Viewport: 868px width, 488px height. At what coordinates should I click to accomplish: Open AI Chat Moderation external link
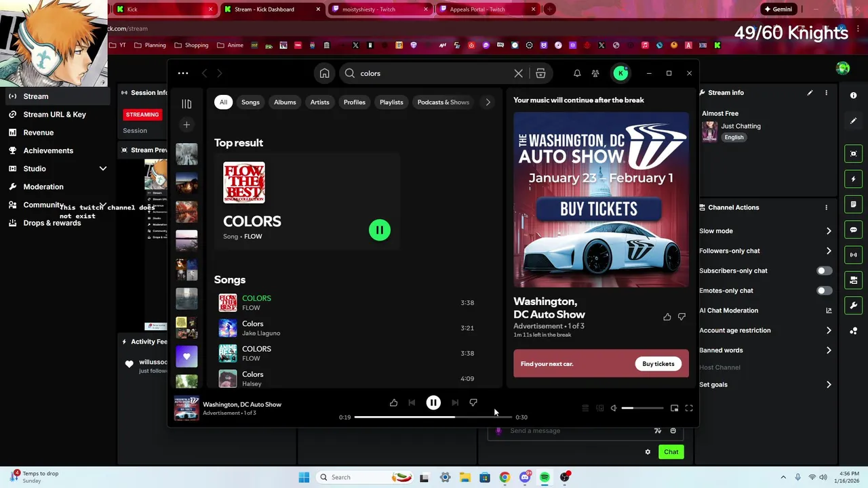(x=829, y=310)
